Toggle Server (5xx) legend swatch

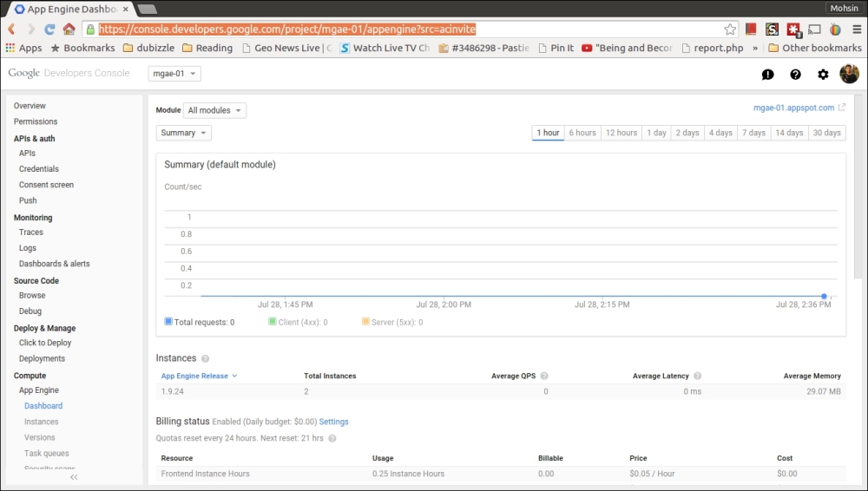[365, 322]
